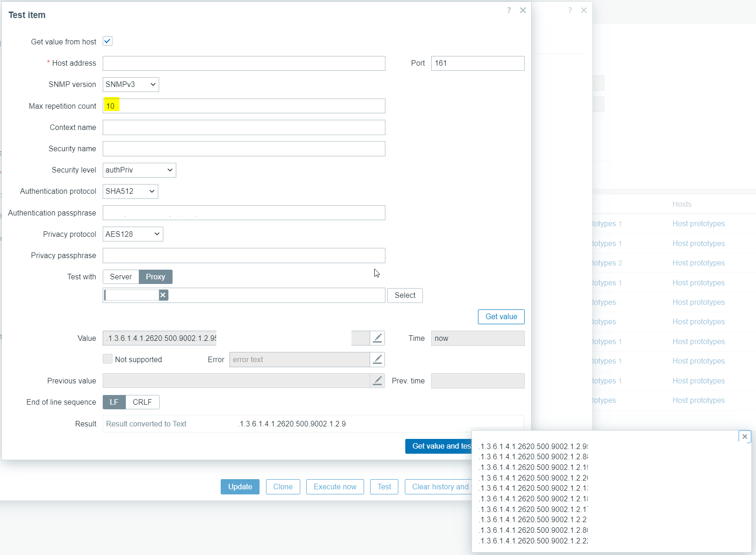Choose the Privacy protocol AES128 dropdown
Viewport: 756px width, 555px height.
[x=132, y=234]
